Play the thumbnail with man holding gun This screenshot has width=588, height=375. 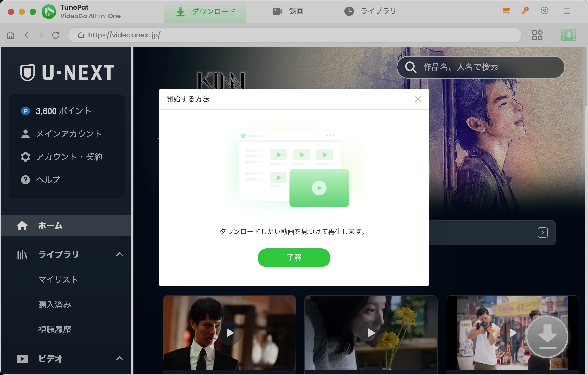[513, 333]
